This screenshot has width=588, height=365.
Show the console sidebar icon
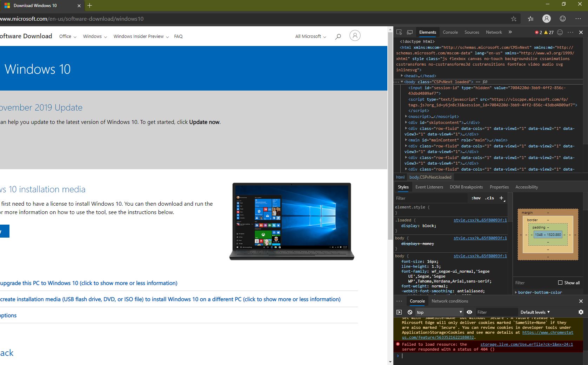(399, 312)
